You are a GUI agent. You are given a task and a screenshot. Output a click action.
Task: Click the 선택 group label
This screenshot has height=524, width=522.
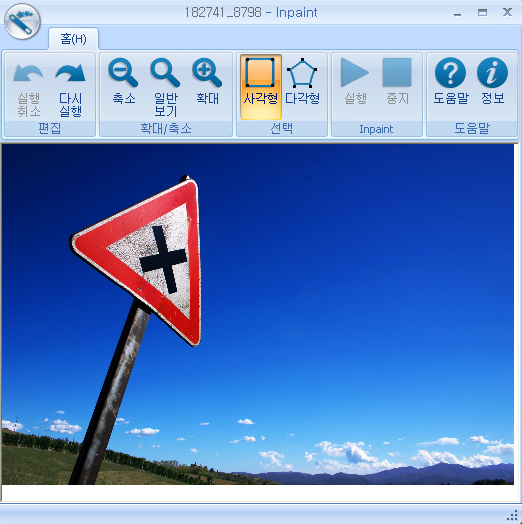[282, 128]
